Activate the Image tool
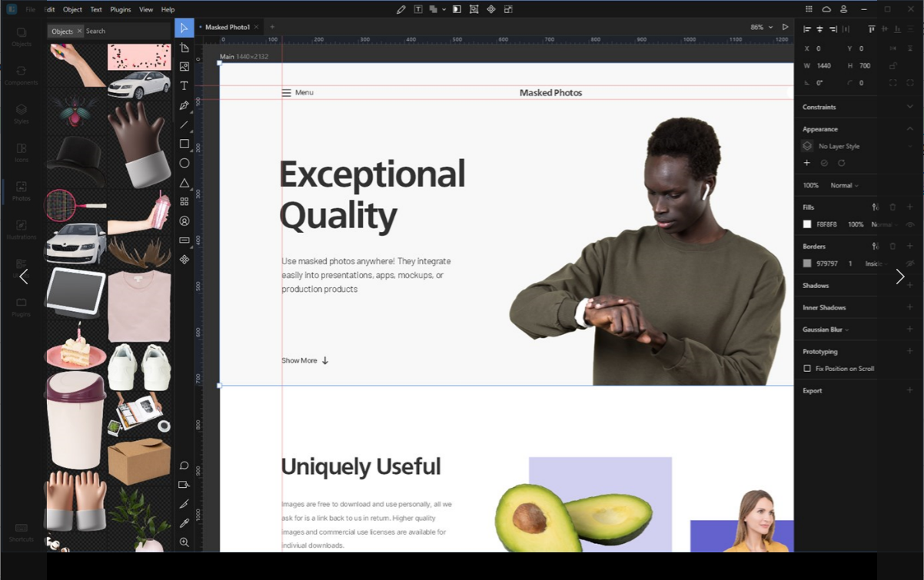This screenshot has height=580, width=924. pos(184,67)
